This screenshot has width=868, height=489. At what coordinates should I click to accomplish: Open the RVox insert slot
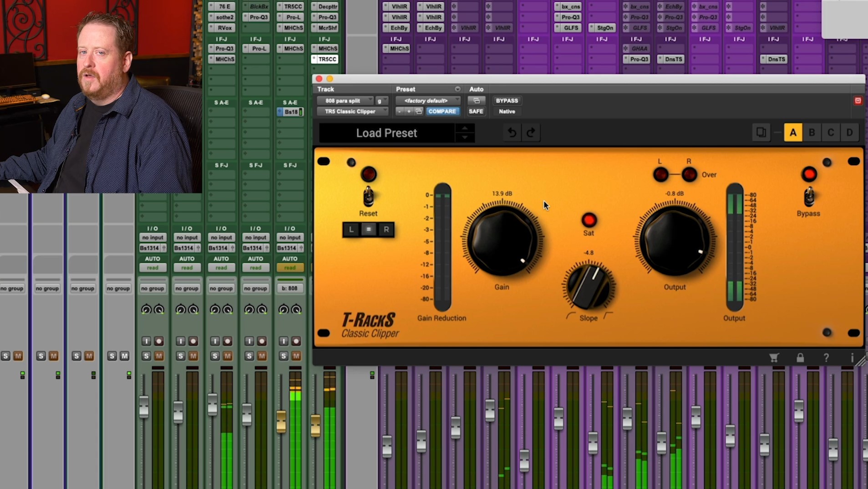click(x=222, y=28)
